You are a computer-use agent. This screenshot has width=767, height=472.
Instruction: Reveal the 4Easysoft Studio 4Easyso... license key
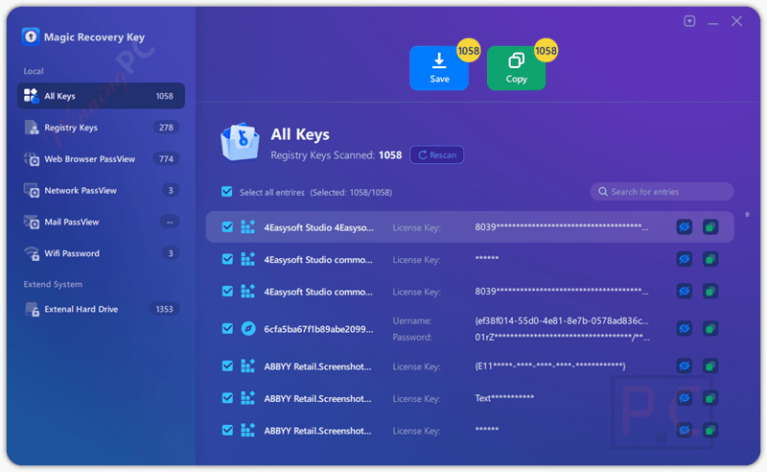[x=684, y=227]
